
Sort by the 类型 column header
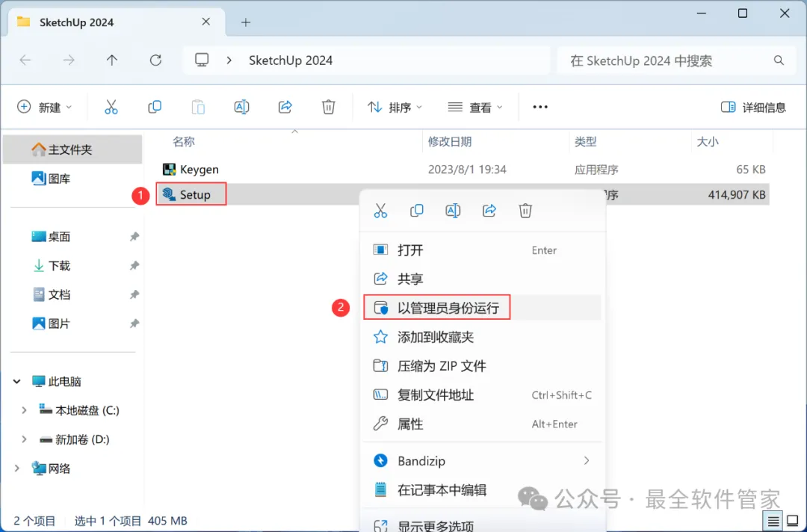coord(585,141)
